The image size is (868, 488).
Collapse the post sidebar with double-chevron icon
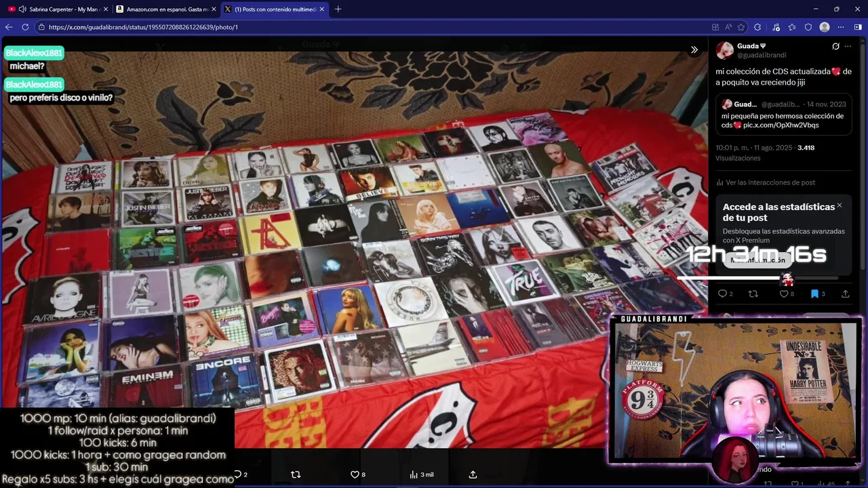pyautogui.click(x=694, y=49)
